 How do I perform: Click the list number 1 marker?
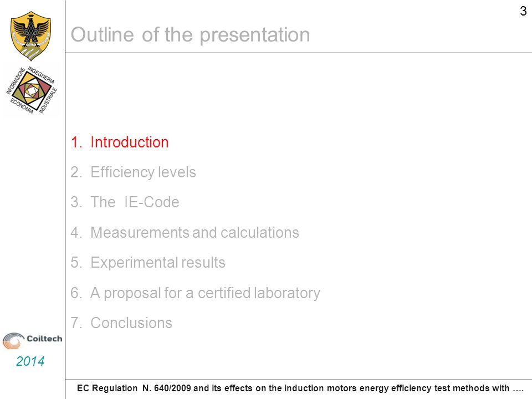point(76,142)
